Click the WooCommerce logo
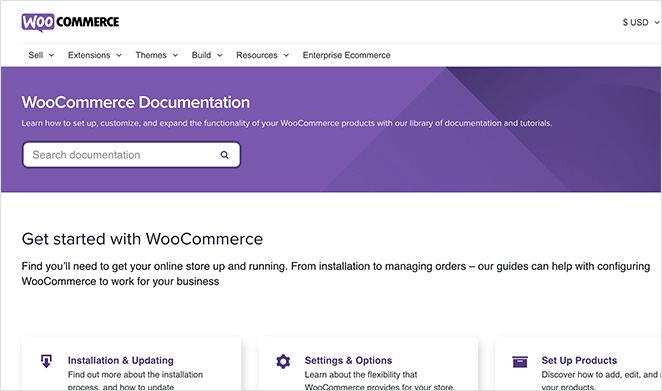The image size is (662, 391). click(x=70, y=22)
